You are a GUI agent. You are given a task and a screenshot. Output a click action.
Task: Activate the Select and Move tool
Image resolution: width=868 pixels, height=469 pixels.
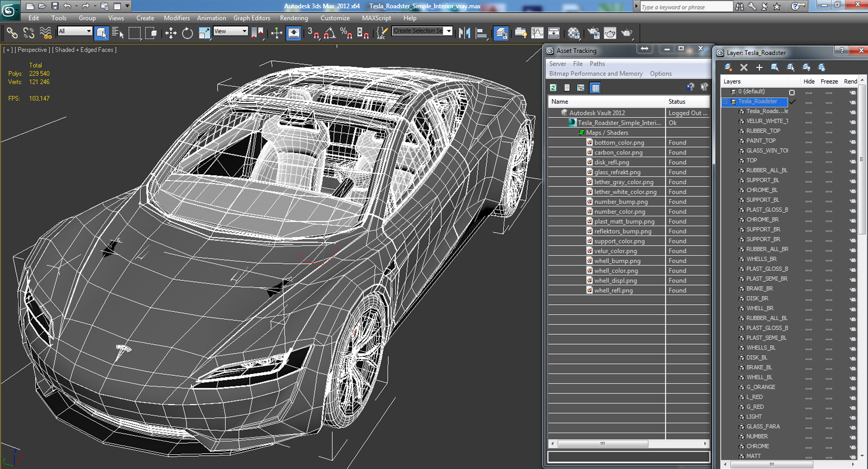click(171, 33)
